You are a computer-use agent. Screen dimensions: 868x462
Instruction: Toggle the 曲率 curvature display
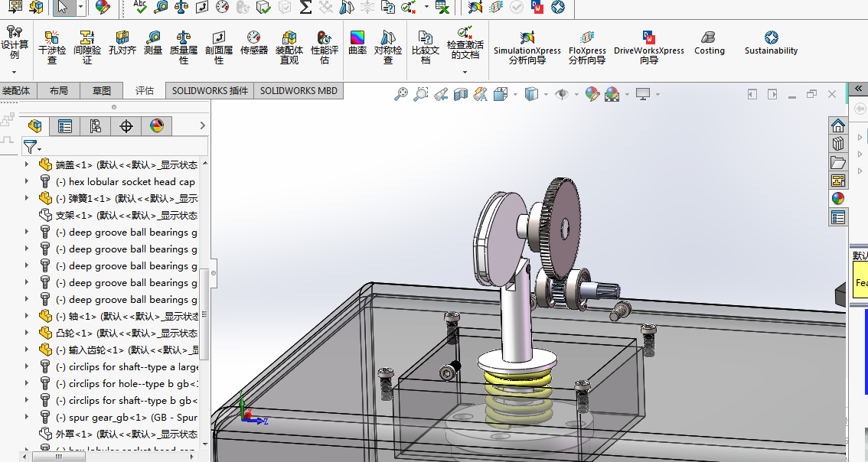click(357, 43)
